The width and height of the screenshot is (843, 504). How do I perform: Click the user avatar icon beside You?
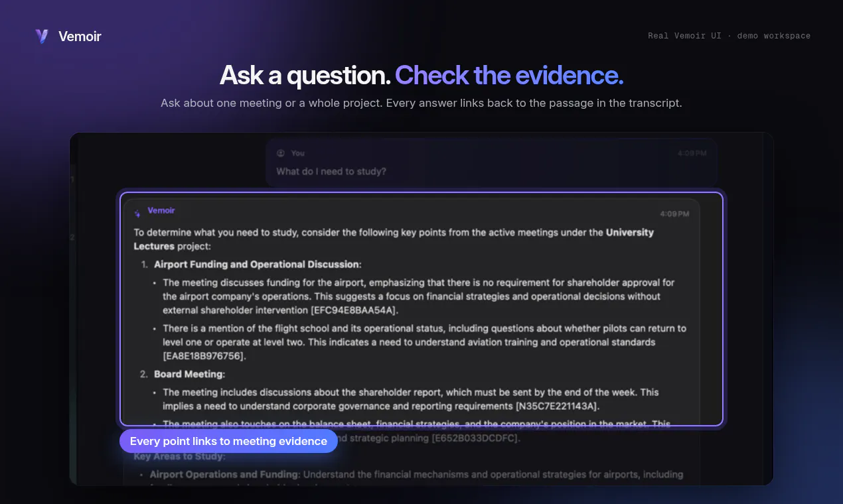[x=280, y=153]
